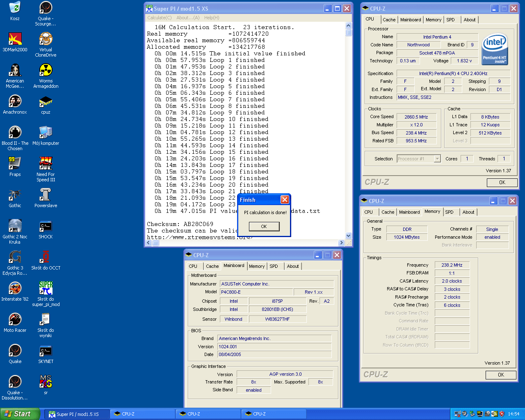The image size is (525, 420).
Task: Activate Super PI taskbar button
Action: (x=77, y=414)
